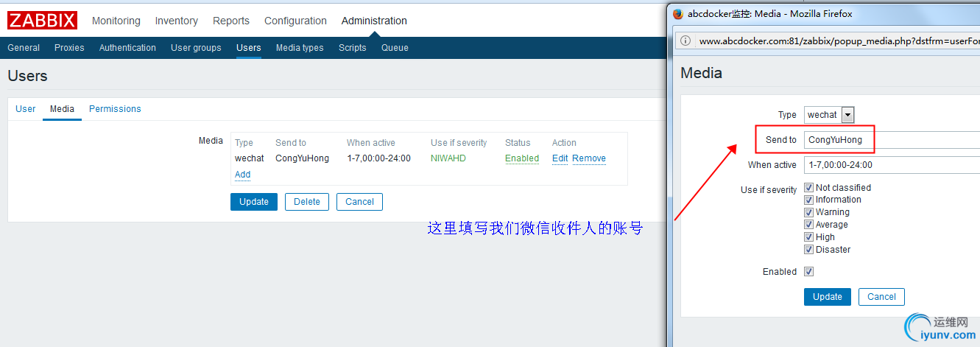Switch to the Media tab
This screenshot has height=347, width=980.
pyautogui.click(x=62, y=109)
